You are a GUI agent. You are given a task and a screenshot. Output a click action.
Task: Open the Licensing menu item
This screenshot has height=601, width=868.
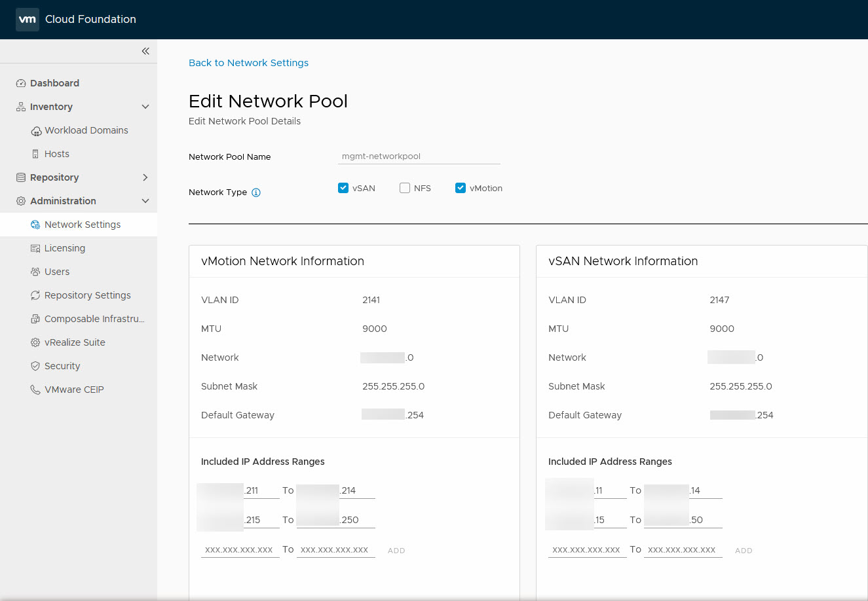point(65,248)
